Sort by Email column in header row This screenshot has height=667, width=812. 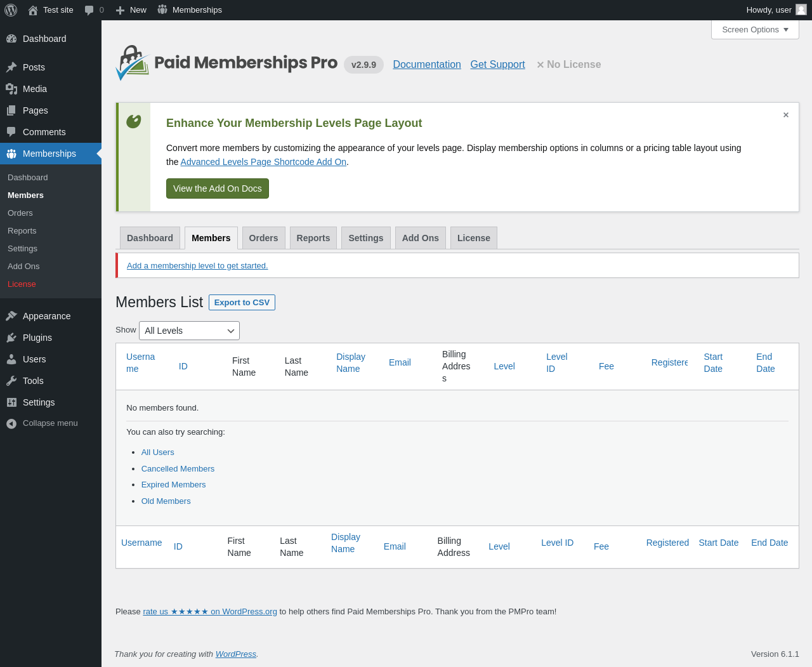400,362
